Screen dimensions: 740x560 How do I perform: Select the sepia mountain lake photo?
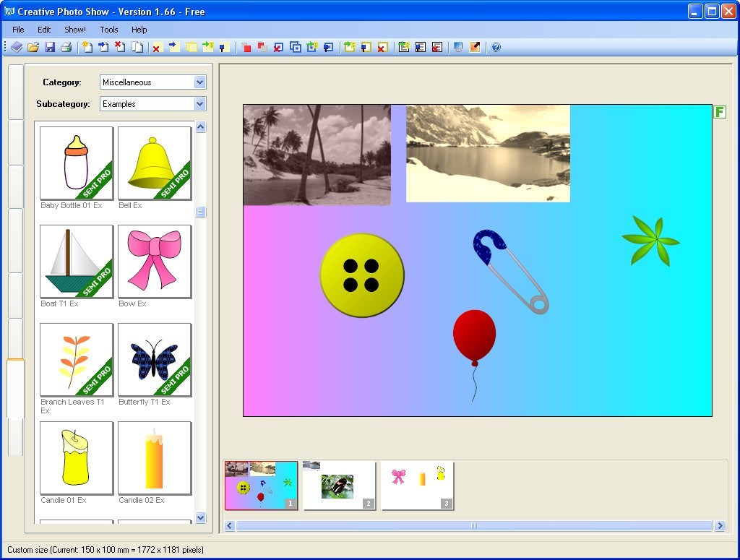tap(488, 153)
